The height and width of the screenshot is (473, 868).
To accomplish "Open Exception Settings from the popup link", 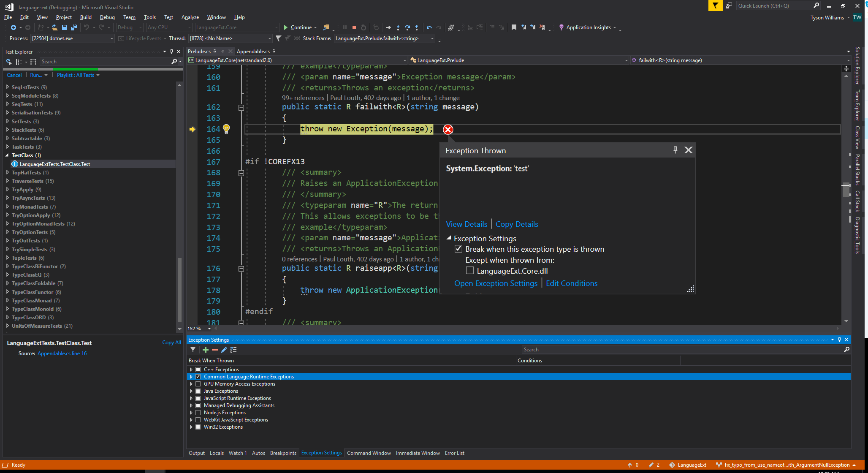I will tap(496, 283).
